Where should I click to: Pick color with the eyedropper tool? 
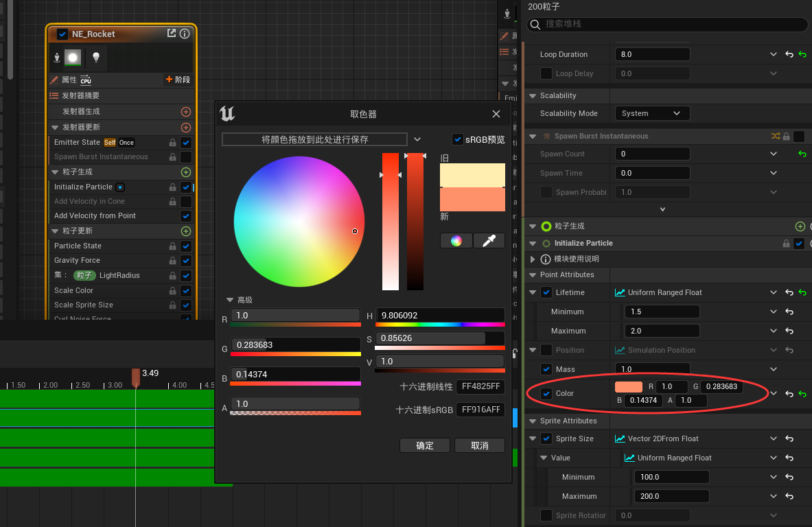[489, 241]
